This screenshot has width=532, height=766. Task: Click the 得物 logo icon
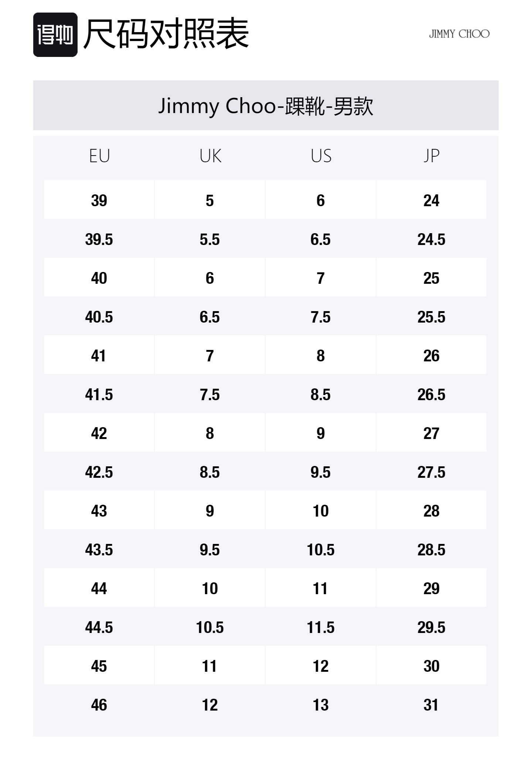pos(55,35)
